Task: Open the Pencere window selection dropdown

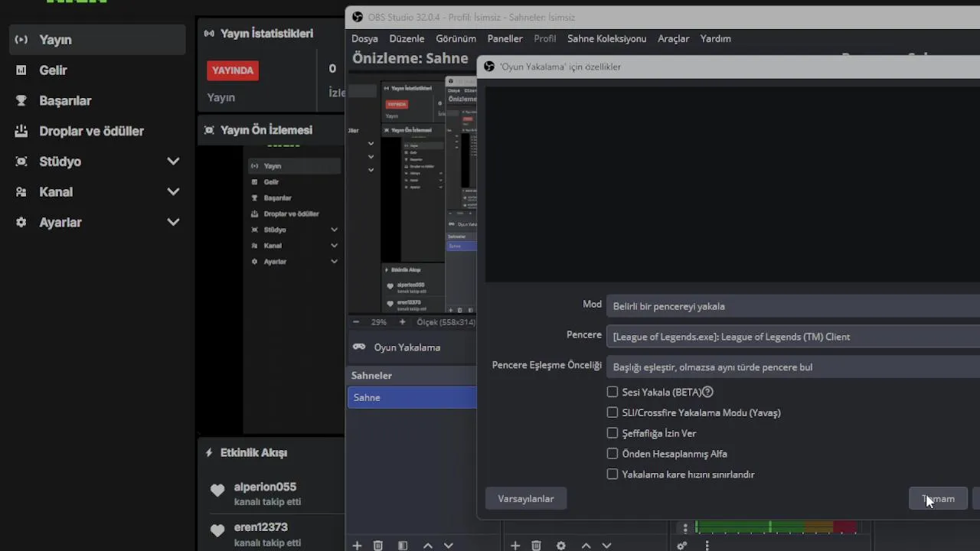Action: 793,337
